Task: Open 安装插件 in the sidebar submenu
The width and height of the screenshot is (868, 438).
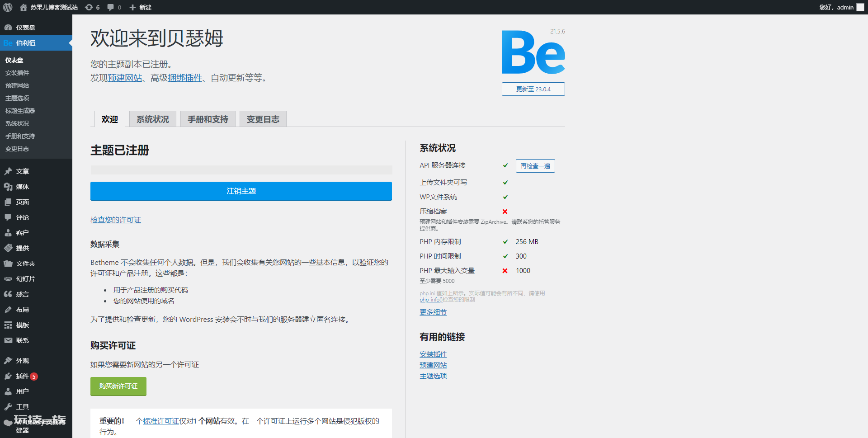Action: pos(17,73)
